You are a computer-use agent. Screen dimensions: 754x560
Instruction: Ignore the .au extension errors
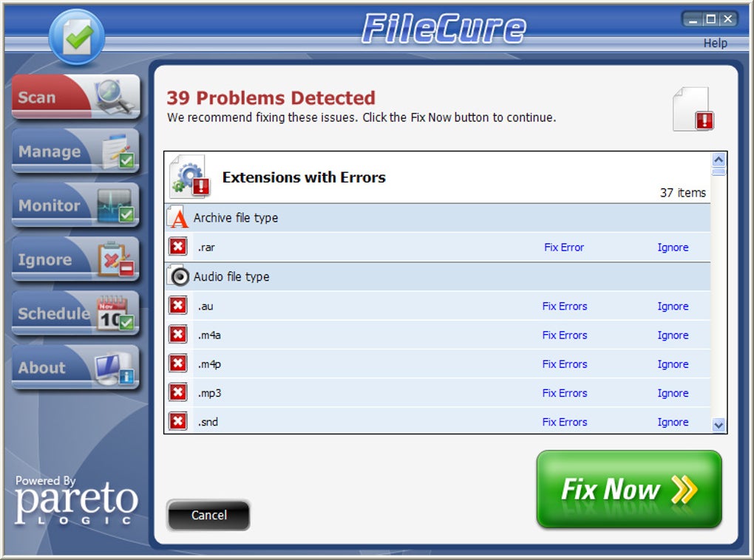click(x=673, y=306)
